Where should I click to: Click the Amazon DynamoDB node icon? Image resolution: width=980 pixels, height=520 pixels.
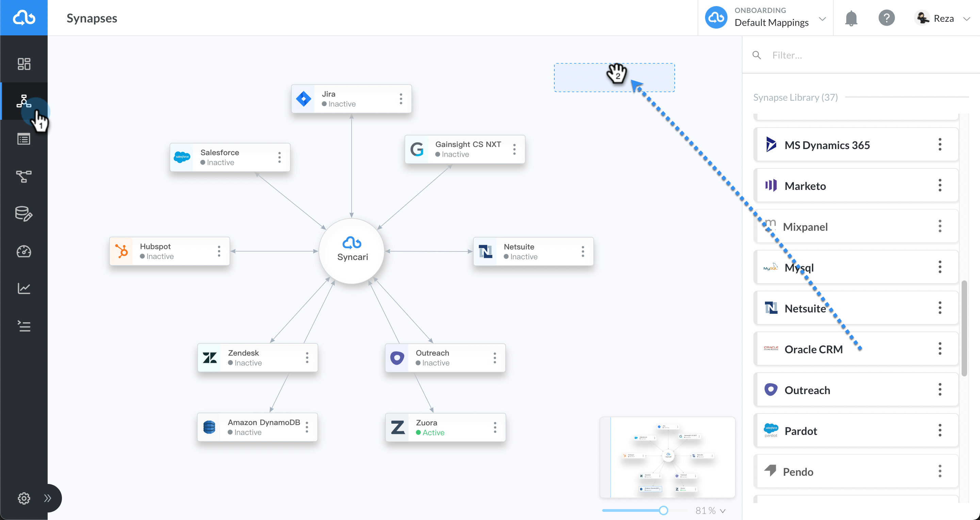(x=209, y=427)
